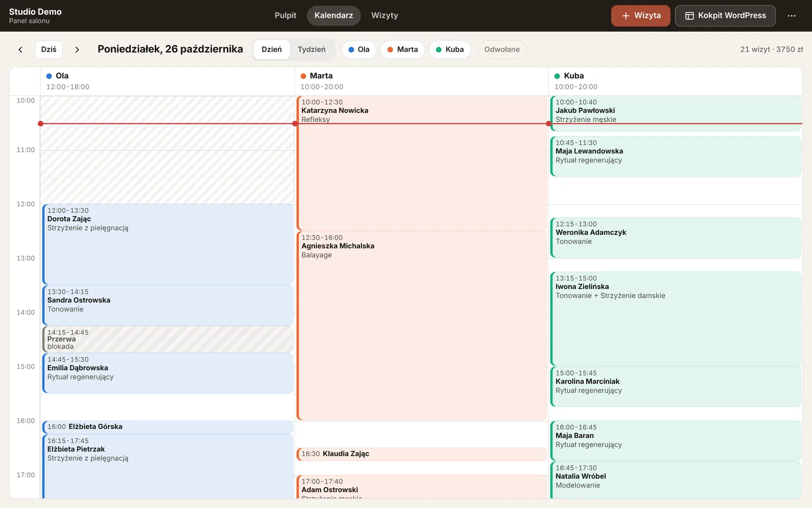Open Kokpit WordPress button
The width and height of the screenshot is (812, 508).
pyautogui.click(x=725, y=16)
